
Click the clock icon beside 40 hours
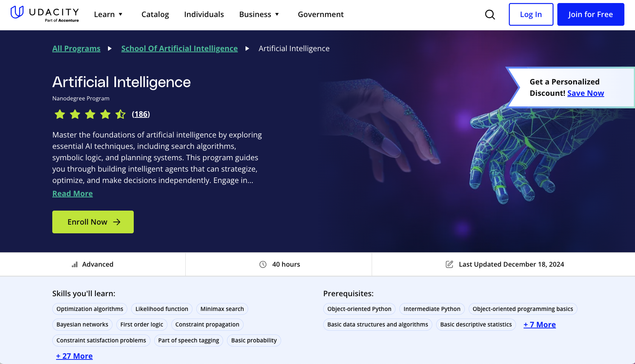coord(263,264)
